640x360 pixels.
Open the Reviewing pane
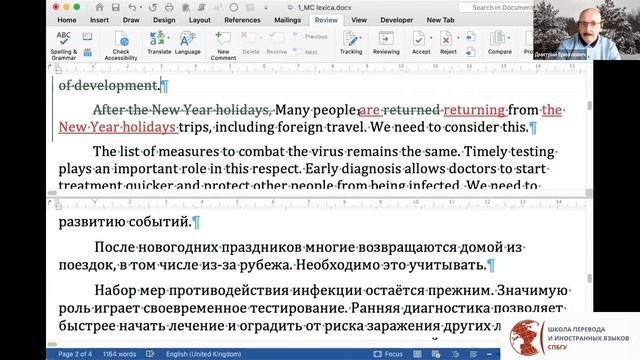pos(386,42)
